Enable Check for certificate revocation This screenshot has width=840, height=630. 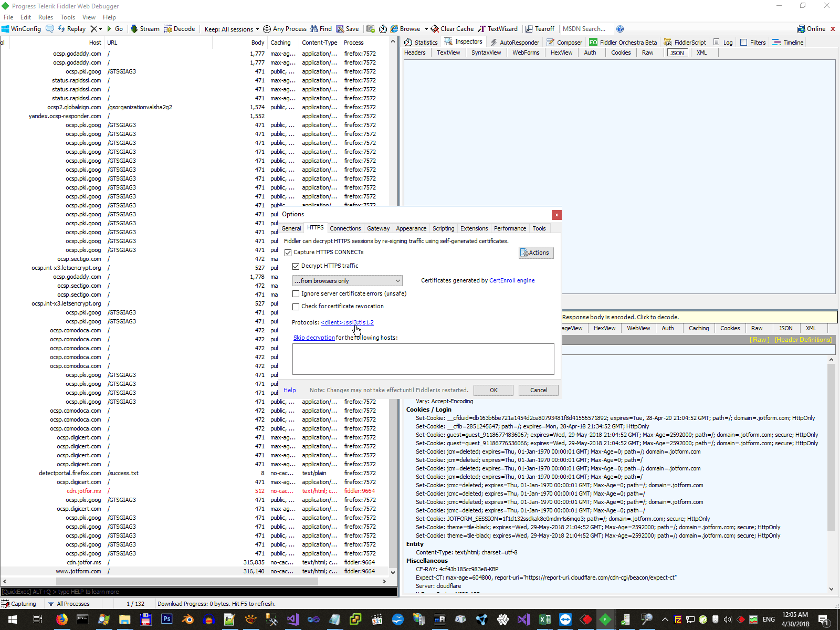[x=296, y=307]
